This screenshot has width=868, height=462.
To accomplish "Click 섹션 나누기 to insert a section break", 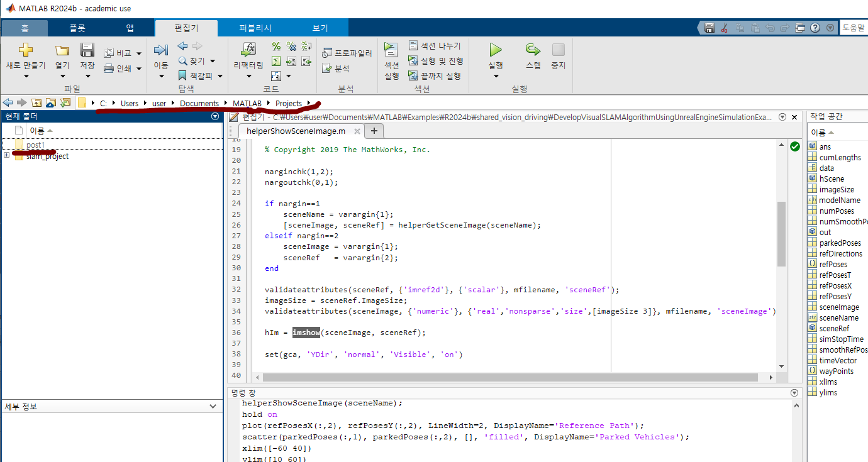I will [x=435, y=45].
